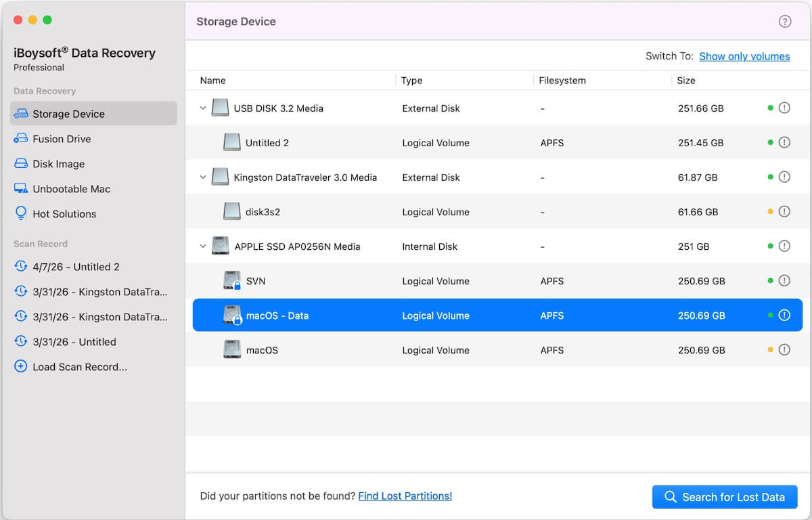Click info icon for Kingston DataTraveler 3.0 Media
Viewport: 812px width, 520px height.
[784, 177]
